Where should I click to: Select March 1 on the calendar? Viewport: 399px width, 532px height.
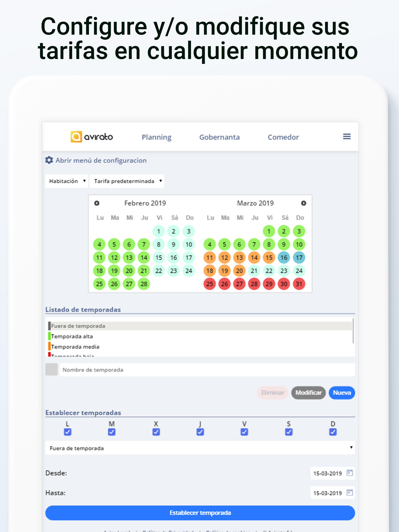[x=269, y=231]
